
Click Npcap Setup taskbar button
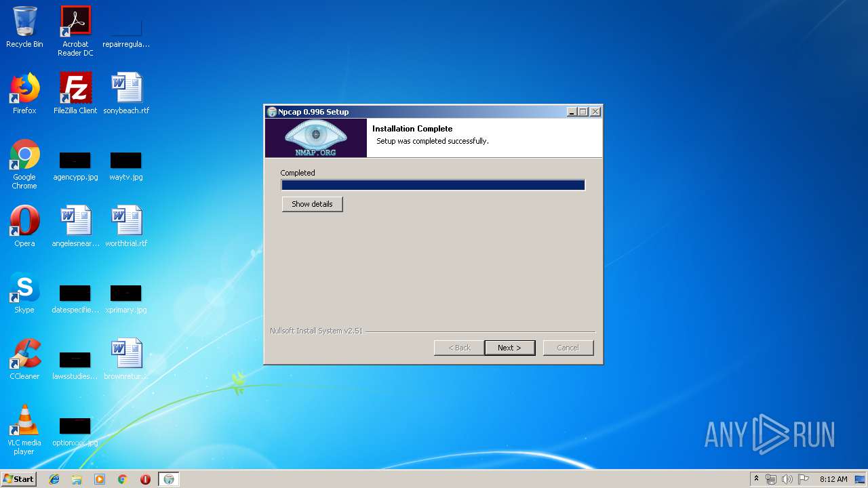[169, 479]
